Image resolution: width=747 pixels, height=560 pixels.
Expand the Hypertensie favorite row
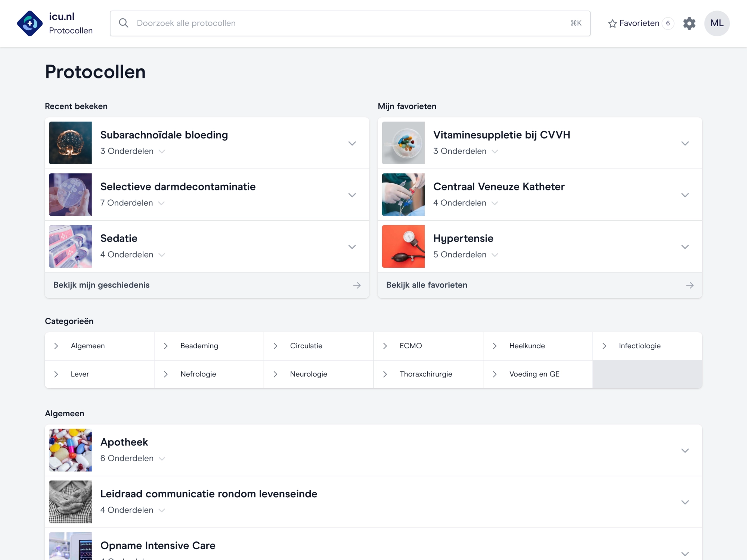tap(685, 247)
